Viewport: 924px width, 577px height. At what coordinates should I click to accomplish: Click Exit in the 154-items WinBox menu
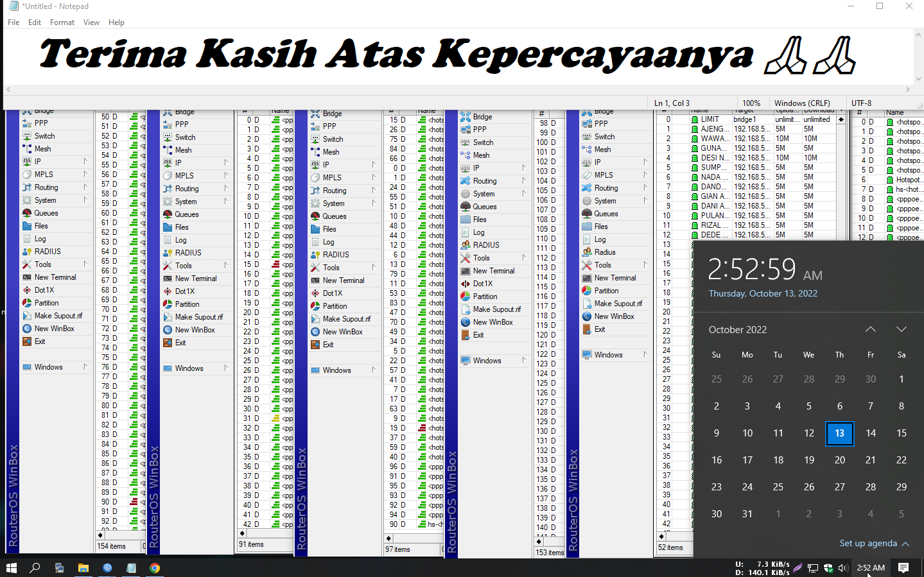point(40,341)
